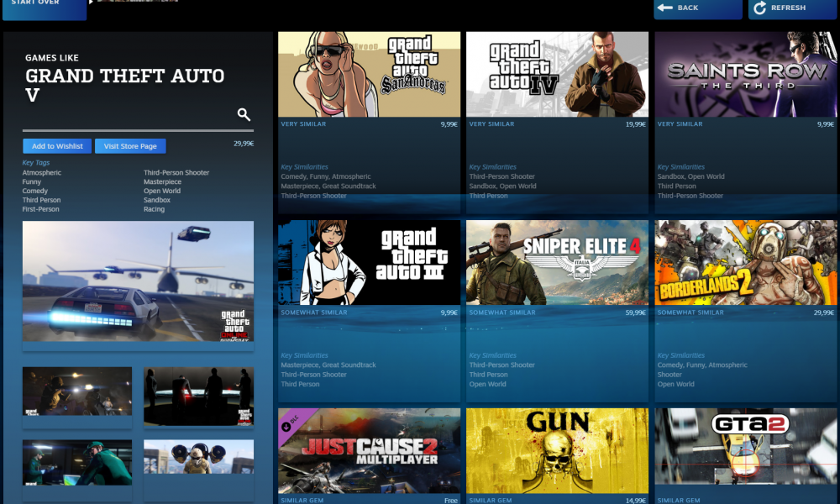Refresh recommendations with the REFRESH button
840x504 pixels.
792,8
